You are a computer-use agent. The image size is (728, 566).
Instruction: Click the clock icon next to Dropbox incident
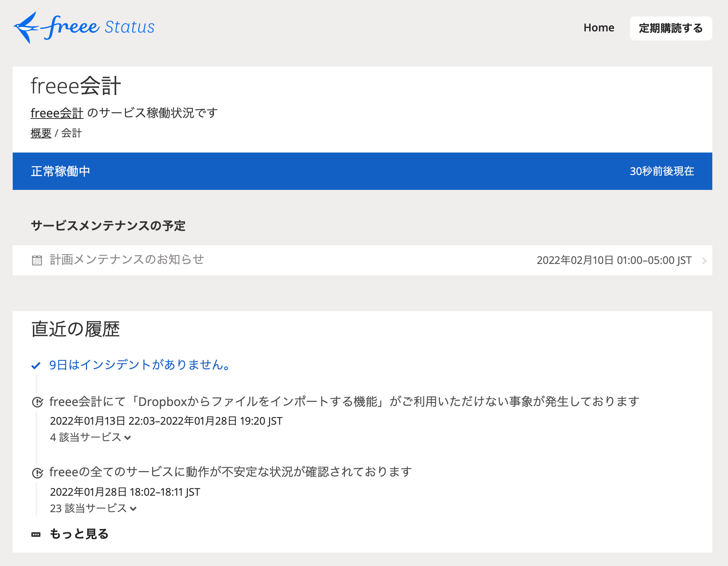pyautogui.click(x=37, y=402)
